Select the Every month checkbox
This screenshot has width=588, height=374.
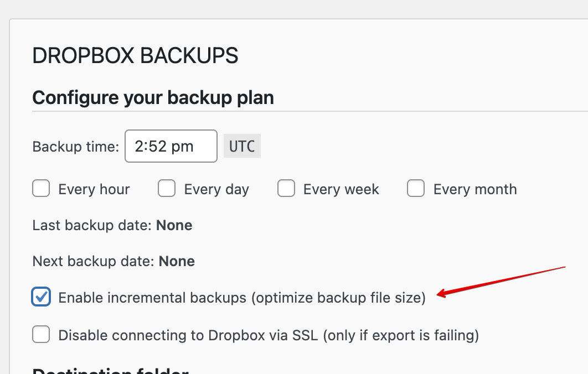(416, 189)
